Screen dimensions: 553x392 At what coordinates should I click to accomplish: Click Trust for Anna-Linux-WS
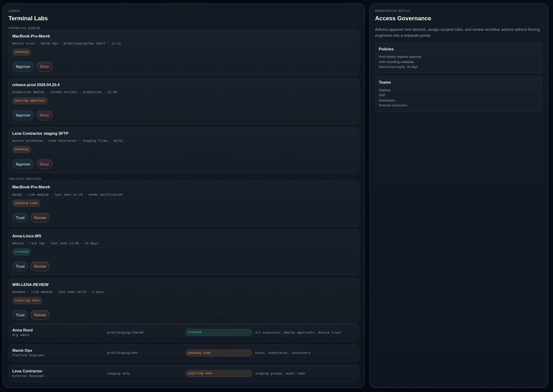20,266
